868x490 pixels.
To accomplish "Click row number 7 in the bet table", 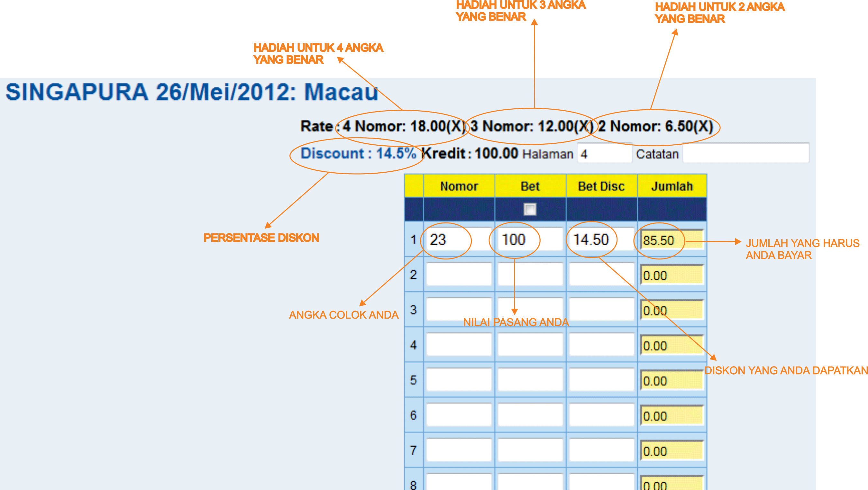I will click(414, 450).
